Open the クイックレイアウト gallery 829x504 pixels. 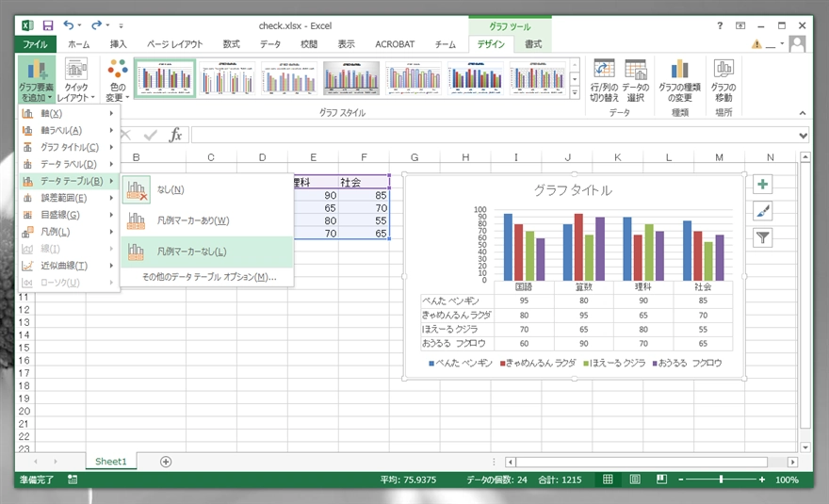coord(76,80)
